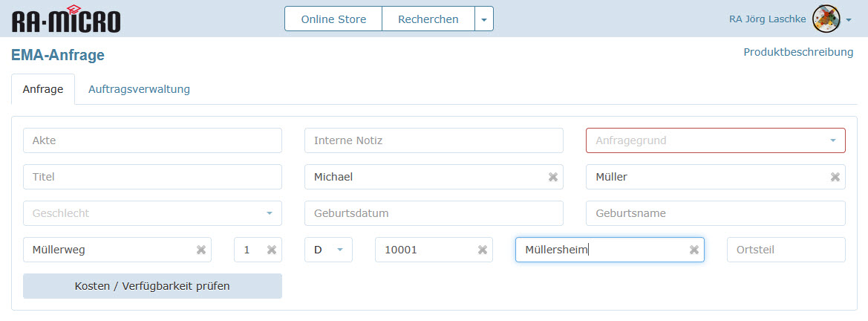The height and width of the screenshot is (321, 868).
Task: Open the RA Jörg Laschke user menu
Action: click(x=849, y=20)
